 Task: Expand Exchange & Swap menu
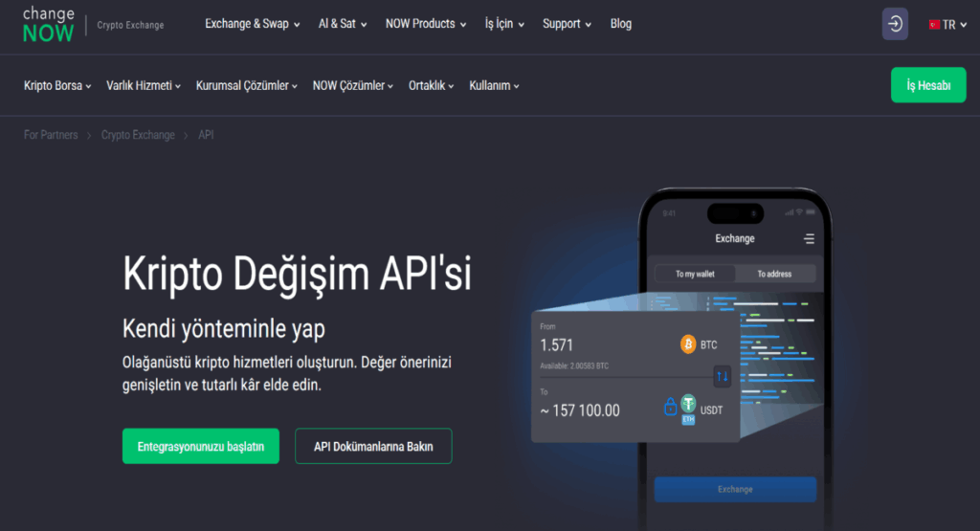253,24
